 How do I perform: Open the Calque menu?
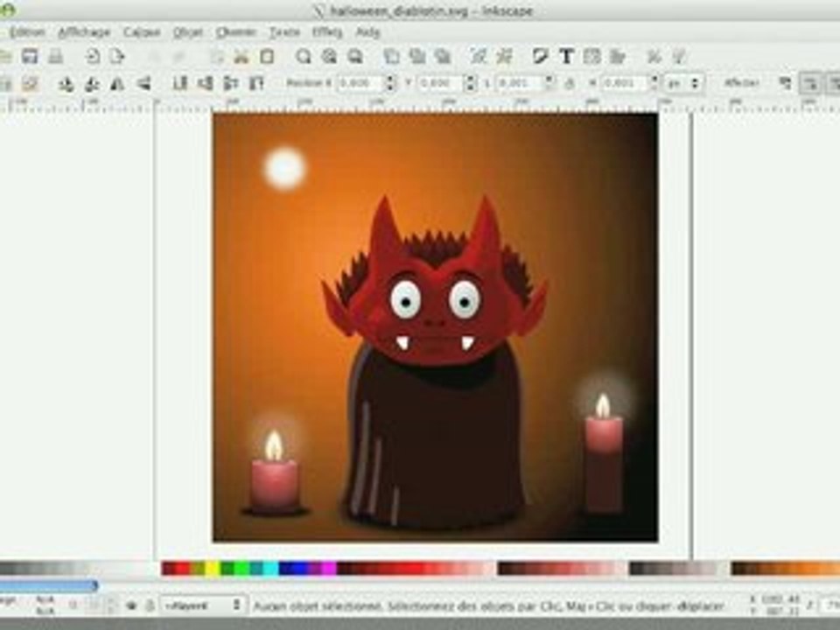142,32
